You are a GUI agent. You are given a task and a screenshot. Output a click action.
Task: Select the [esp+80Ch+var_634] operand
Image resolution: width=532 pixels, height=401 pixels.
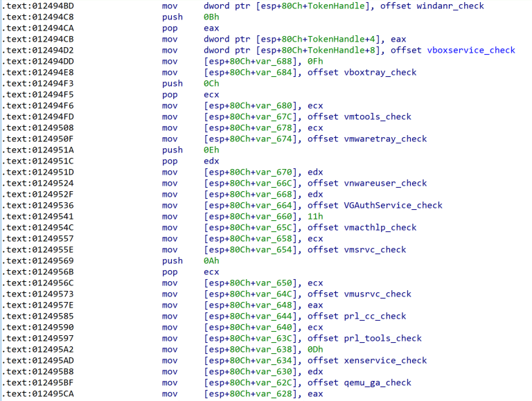[250, 360]
